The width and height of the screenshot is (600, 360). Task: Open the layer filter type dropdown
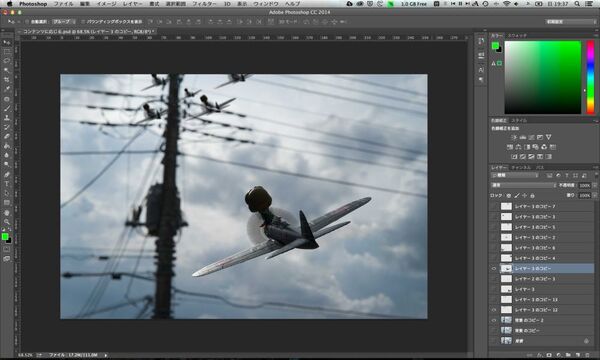tap(515, 175)
